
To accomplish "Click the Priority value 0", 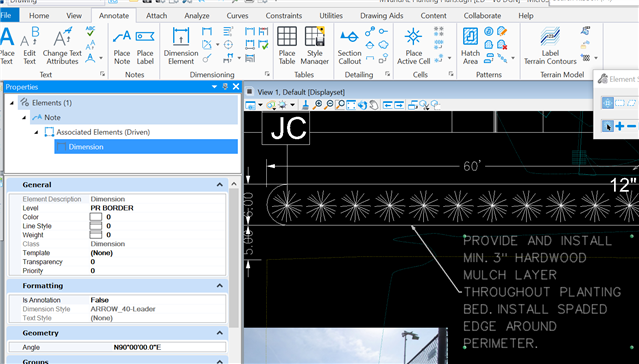I will 93,271.
